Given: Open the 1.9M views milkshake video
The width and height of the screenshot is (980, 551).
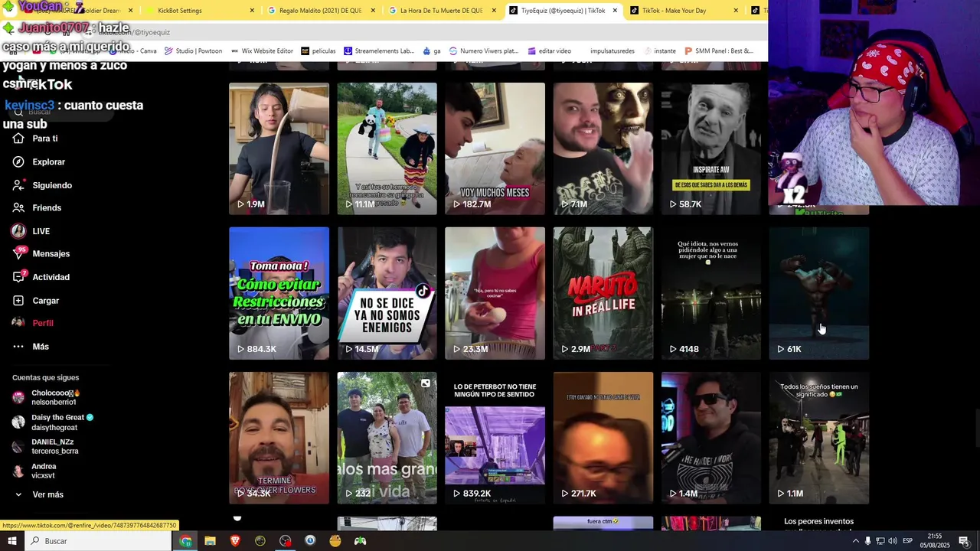Looking at the screenshot, I should [279, 148].
